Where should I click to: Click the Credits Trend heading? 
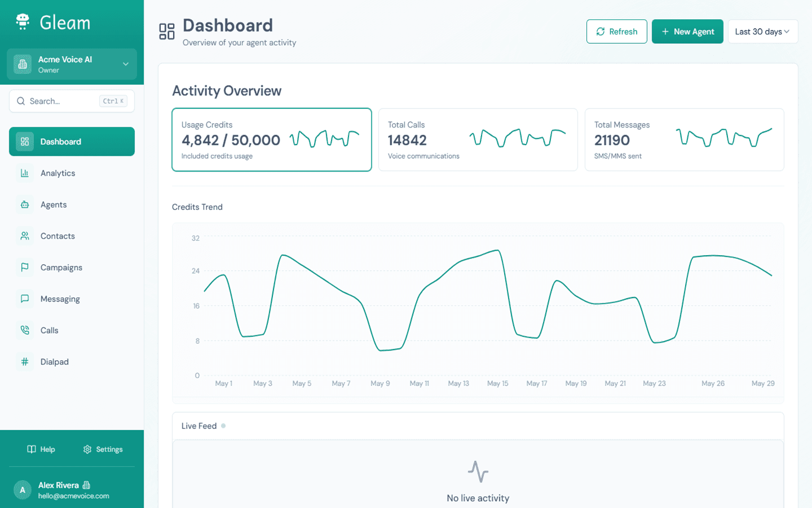click(x=197, y=207)
